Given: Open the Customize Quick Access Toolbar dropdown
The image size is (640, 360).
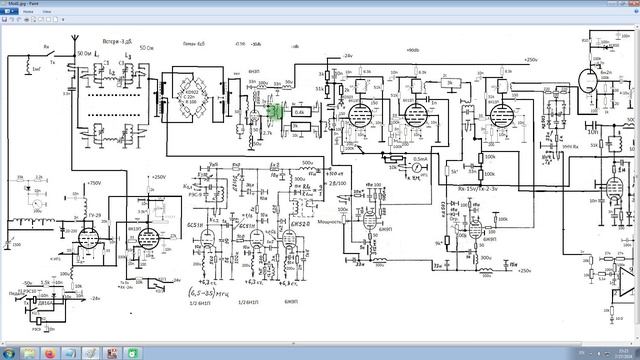Looking at the screenshot, I should click(63, 20).
